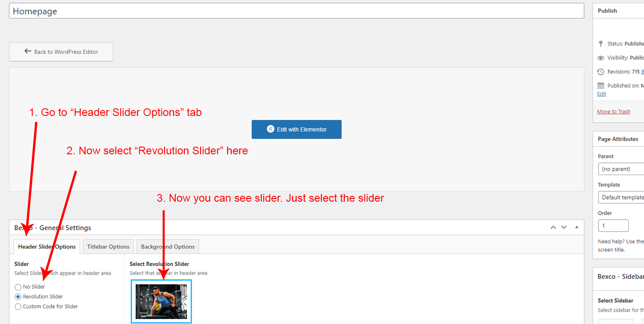Switch to the Titlebar Options tab

coord(108,247)
